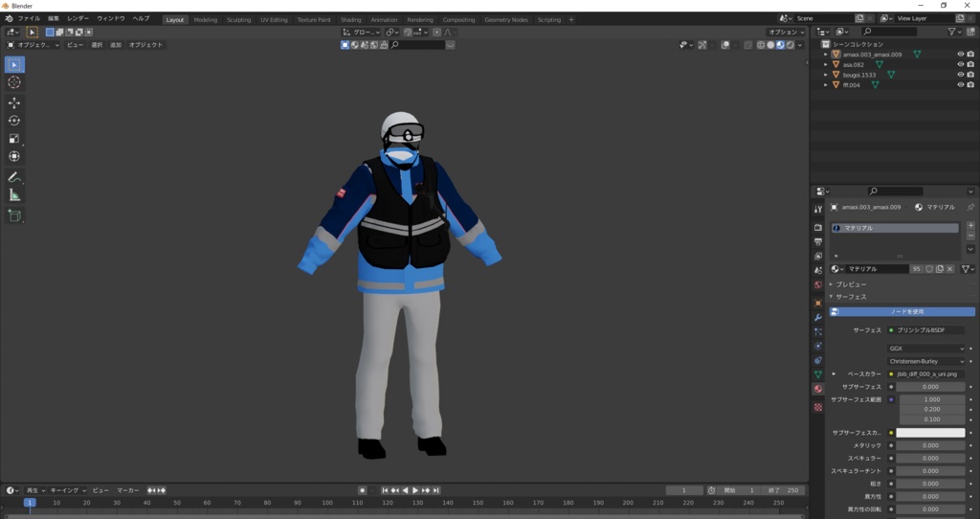Open the Particles properties tab

[x=818, y=332]
